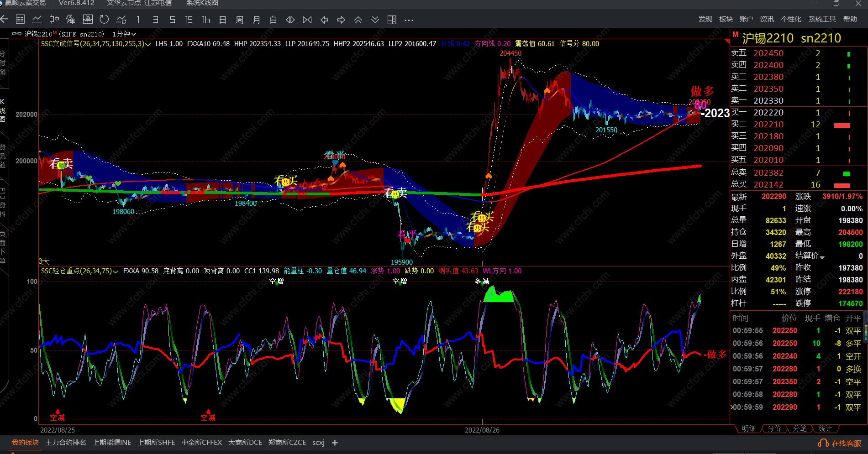The height and width of the screenshot is (454, 868).
Task: Open the quote list table icon
Action: tap(20, 19)
